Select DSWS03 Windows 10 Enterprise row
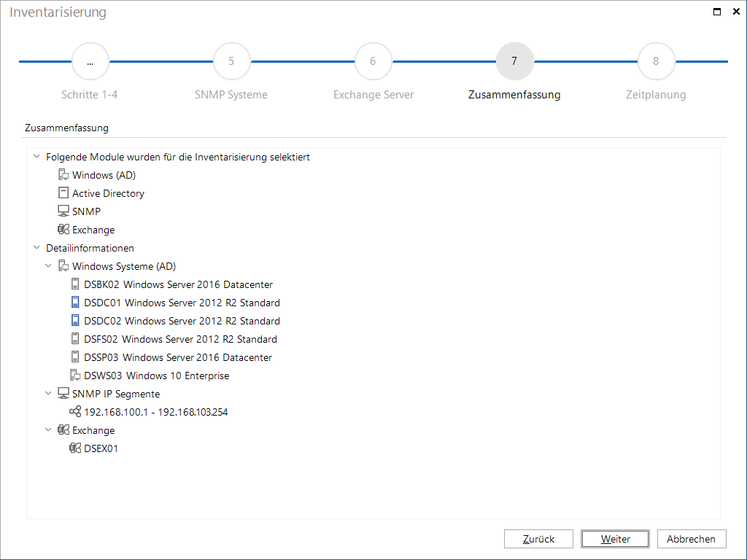747x560 pixels. (x=156, y=376)
